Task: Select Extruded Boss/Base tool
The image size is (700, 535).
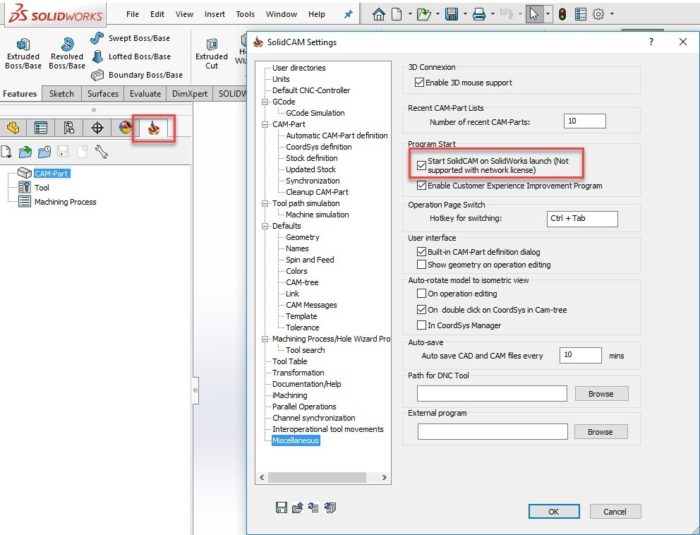Action: [x=23, y=54]
